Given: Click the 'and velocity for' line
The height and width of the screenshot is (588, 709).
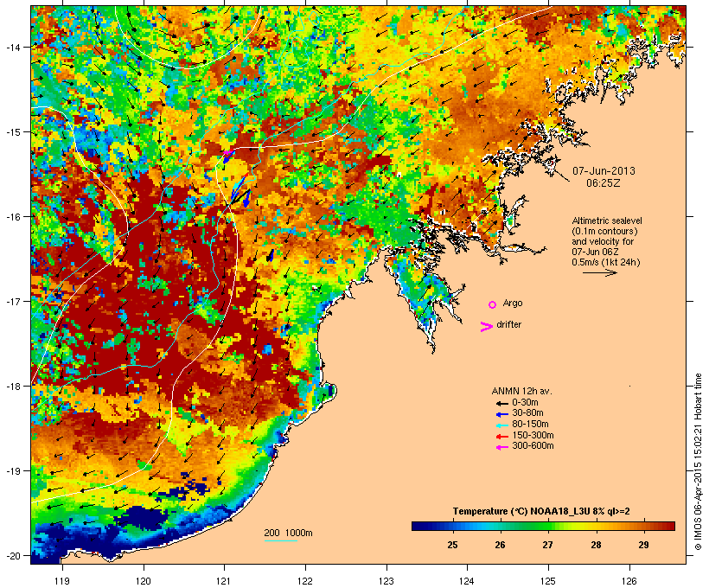Looking at the screenshot, I should click(603, 241).
